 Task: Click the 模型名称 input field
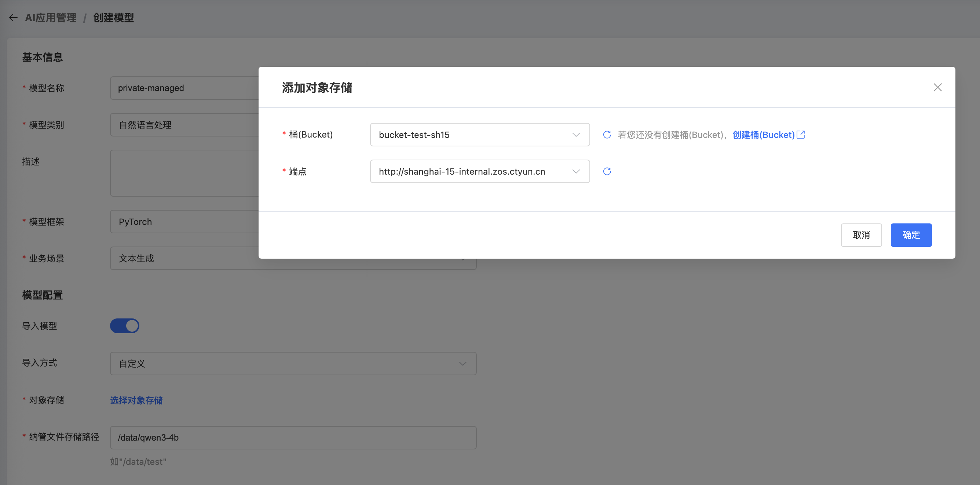coord(184,88)
